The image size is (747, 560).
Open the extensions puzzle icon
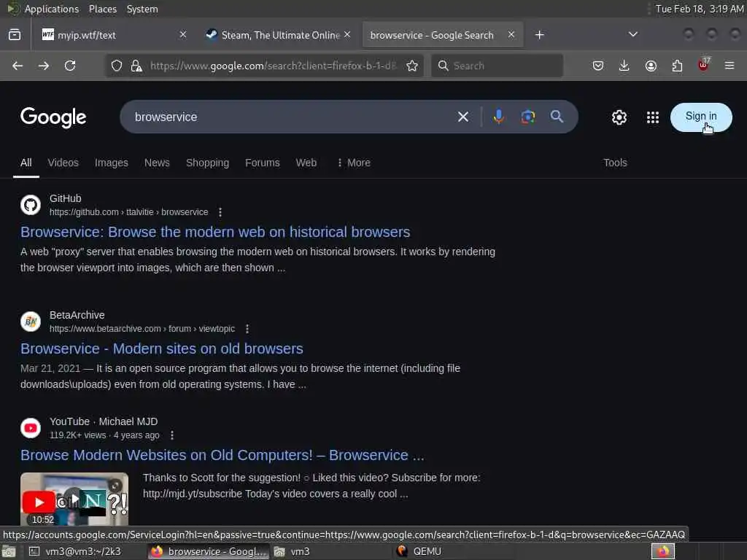point(677,66)
